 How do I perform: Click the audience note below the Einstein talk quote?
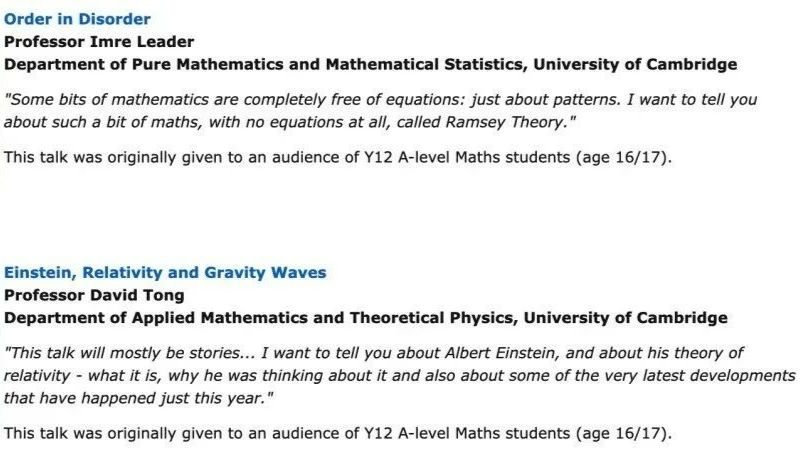(338, 434)
